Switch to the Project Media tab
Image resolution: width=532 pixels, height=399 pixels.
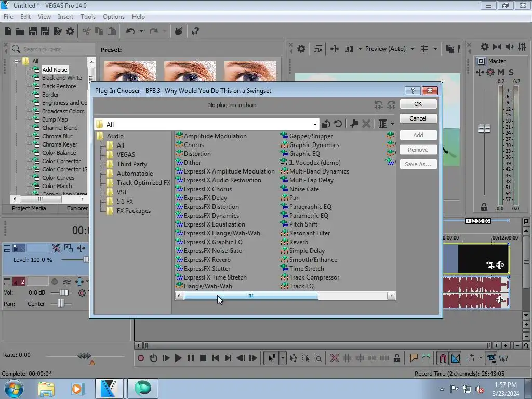(x=29, y=208)
